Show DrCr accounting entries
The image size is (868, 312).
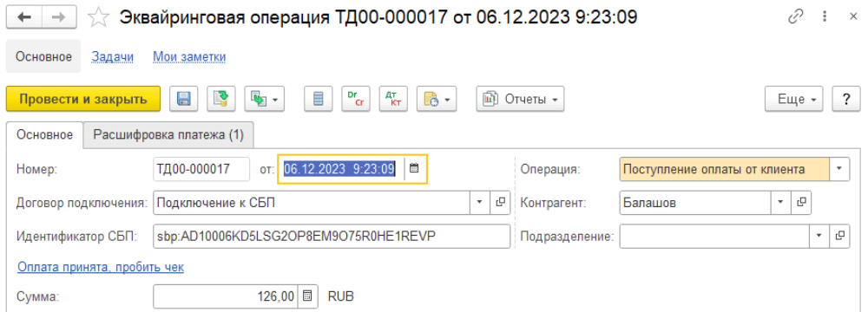(x=355, y=99)
